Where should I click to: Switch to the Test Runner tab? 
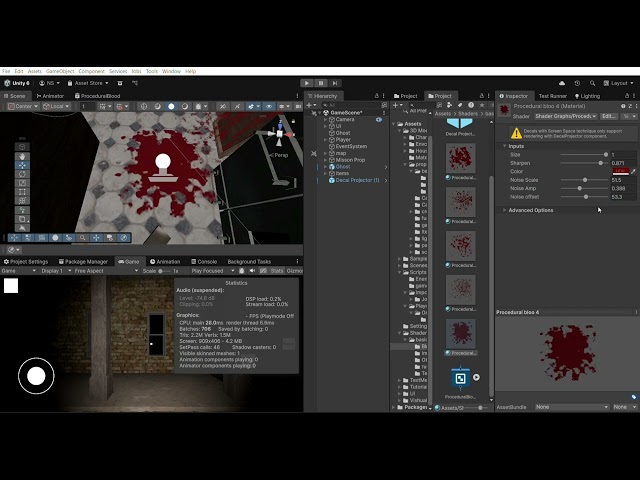pos(552,96)
